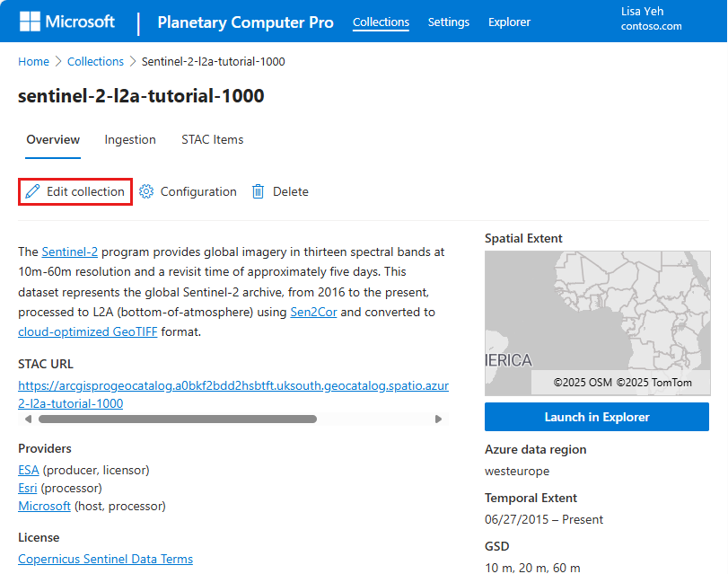The height and width of the screenshot is (574, 728).
Task: Click the Microsoft logo
Action: pos(30,22)
